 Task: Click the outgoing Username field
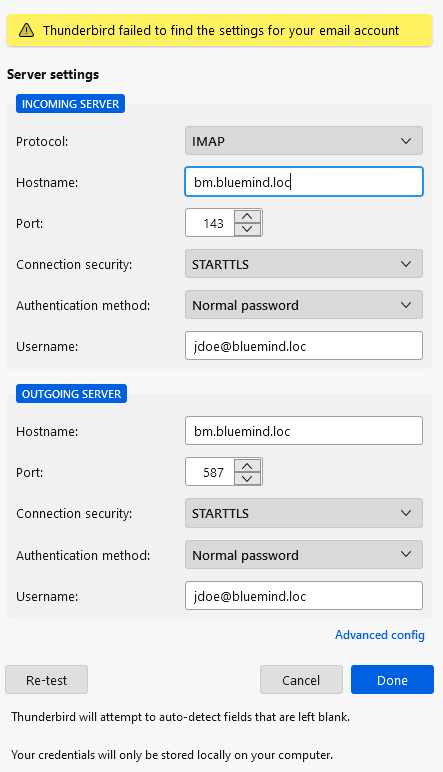pos(304,596)
